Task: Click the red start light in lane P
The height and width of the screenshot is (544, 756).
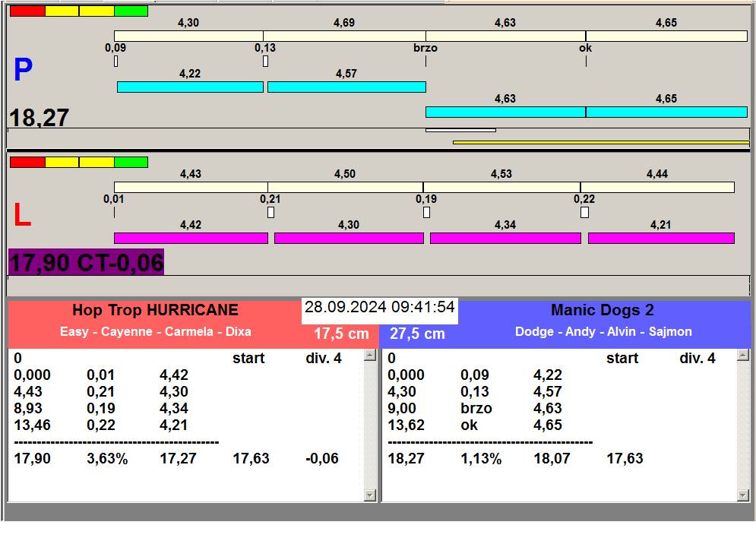Action: (27, 11)
